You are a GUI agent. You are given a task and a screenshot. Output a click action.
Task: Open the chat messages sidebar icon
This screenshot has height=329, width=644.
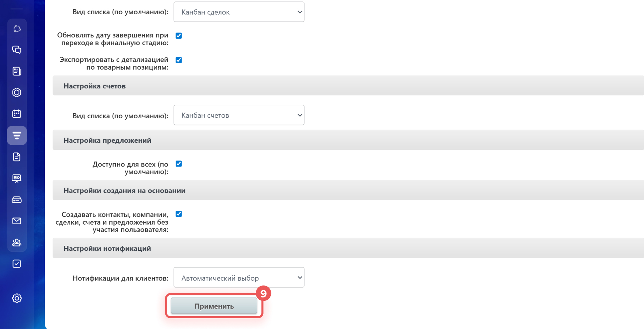[17, 50]
